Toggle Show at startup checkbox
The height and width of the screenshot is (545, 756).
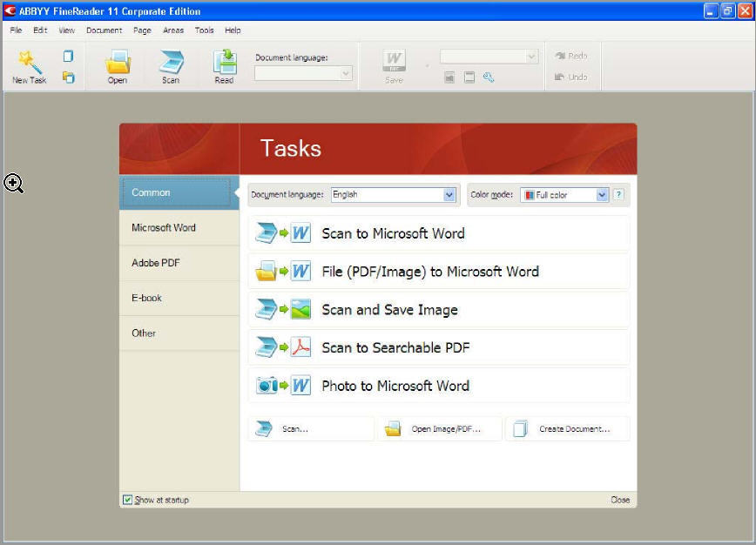click(x=127, y=500)
